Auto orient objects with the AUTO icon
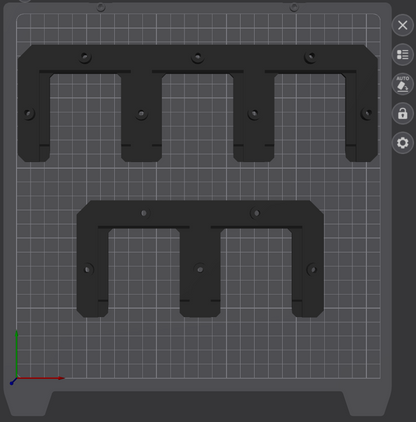Image resolution: width=416 pixels, height=422 pixels. pyautogui.click(x=402, y=84)
